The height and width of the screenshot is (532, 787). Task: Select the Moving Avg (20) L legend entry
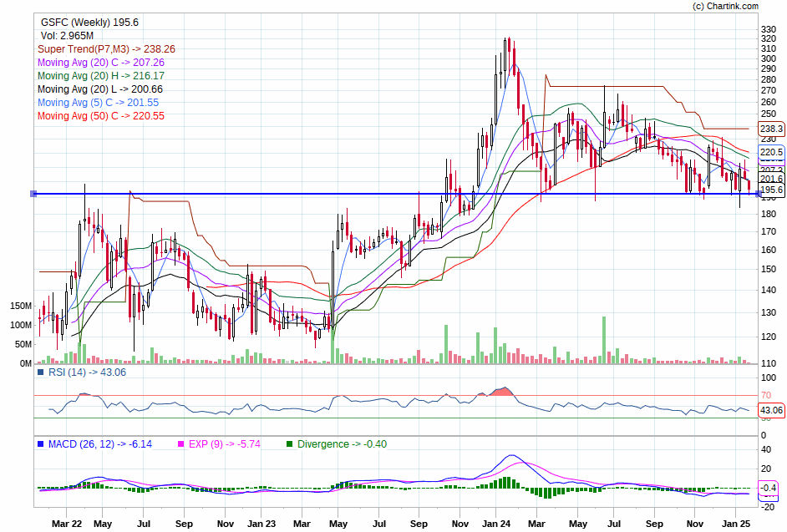click(x=100, y=89)
